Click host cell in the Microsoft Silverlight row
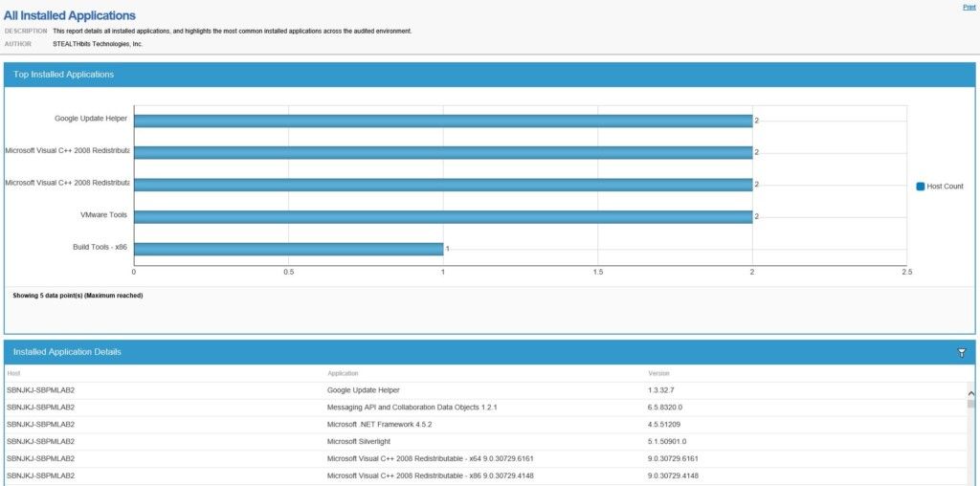This screenshot has width=980, height=486. click(40, 442)
